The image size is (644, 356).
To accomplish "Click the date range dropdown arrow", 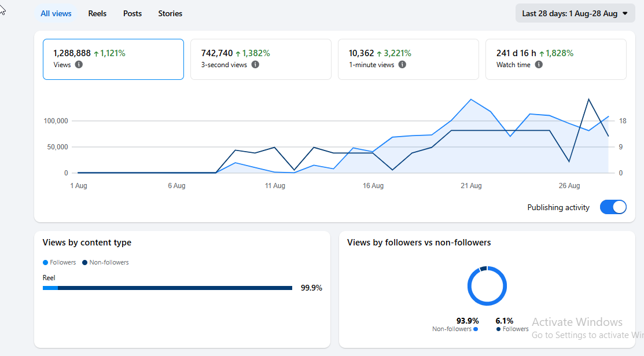I will [x=625, y=13].
